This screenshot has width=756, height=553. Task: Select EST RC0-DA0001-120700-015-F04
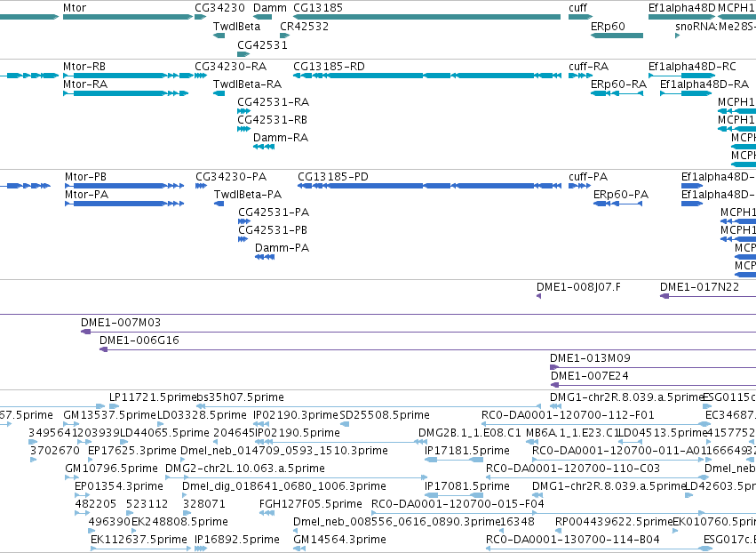coord(563,513)
